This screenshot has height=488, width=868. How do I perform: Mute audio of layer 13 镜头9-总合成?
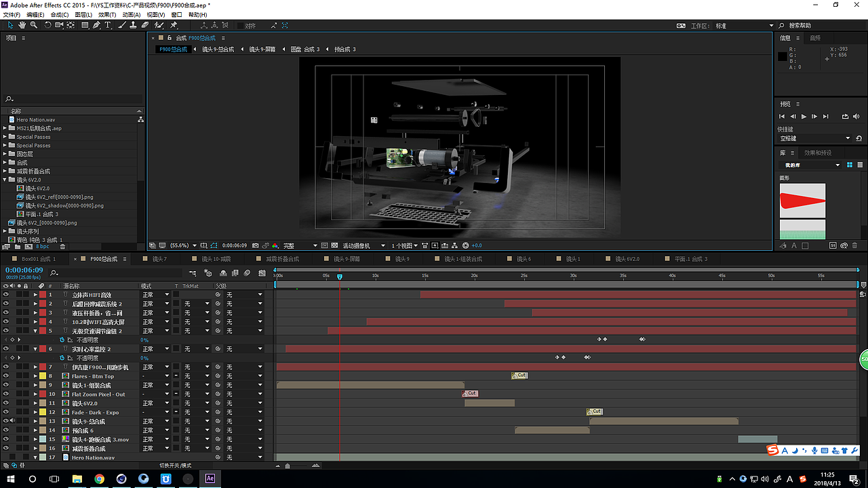[12, 422]
